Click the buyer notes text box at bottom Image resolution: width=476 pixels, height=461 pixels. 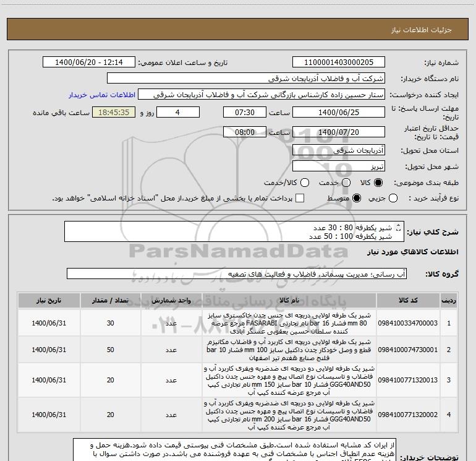[234, 450]
